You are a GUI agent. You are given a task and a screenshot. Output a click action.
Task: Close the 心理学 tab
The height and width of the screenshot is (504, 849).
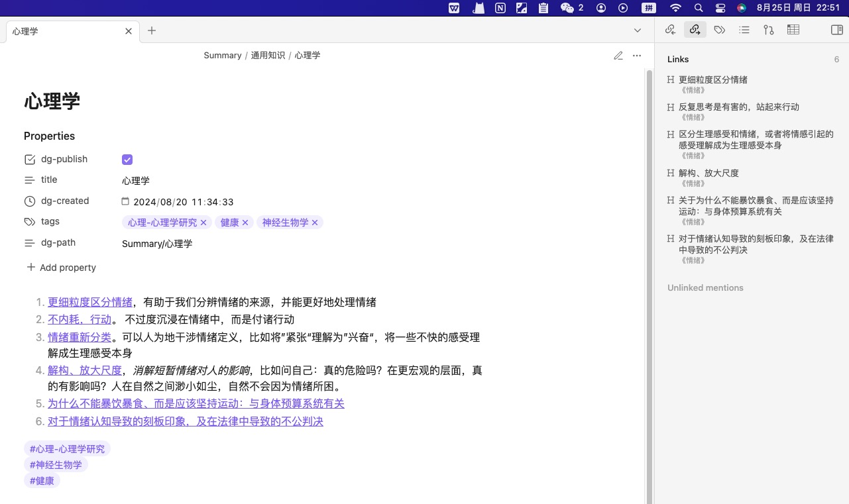point(129,31)
